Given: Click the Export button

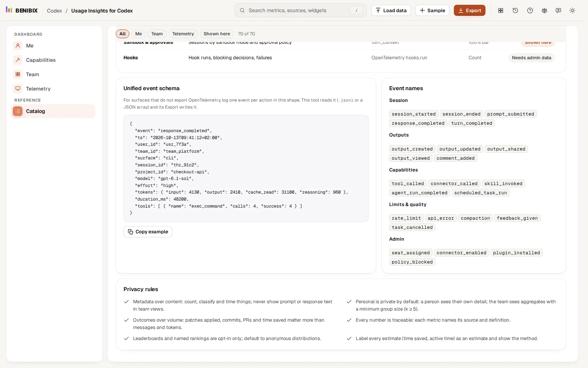Looking at the screenshot, I should (x=470, y=10).
